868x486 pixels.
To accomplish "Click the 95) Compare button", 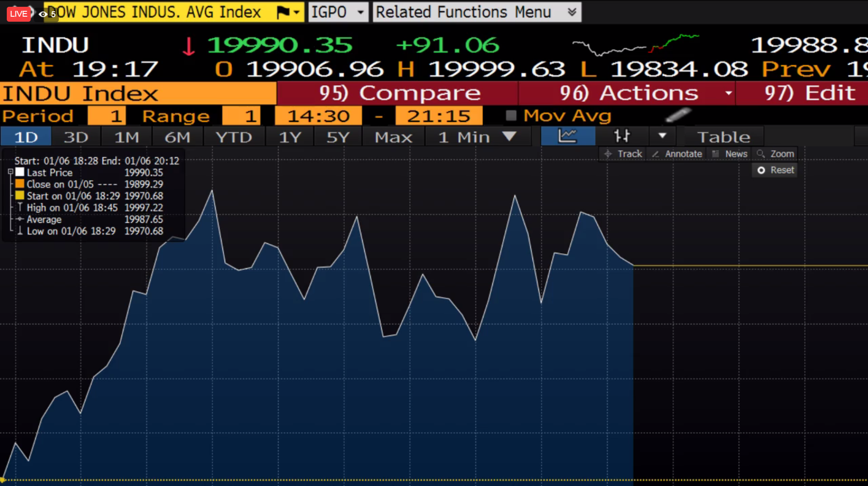I will pyautogui.click(x=398, y=93).
